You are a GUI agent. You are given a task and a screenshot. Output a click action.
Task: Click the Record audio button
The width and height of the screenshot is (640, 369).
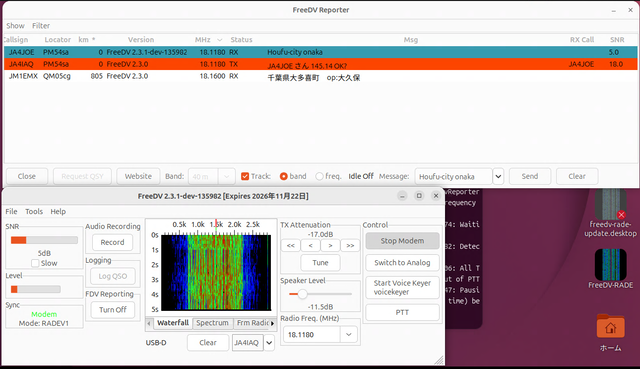pos(112,242)
